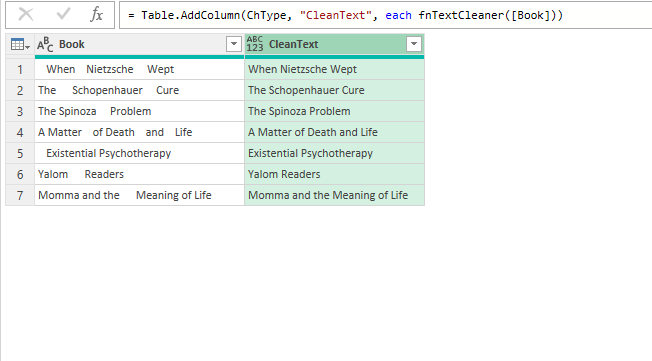Viewport: 652px width, 361px height.
Task: Select 'Momma and the Meaning of Life' CleanText cell
Action: tap(334, 195)
